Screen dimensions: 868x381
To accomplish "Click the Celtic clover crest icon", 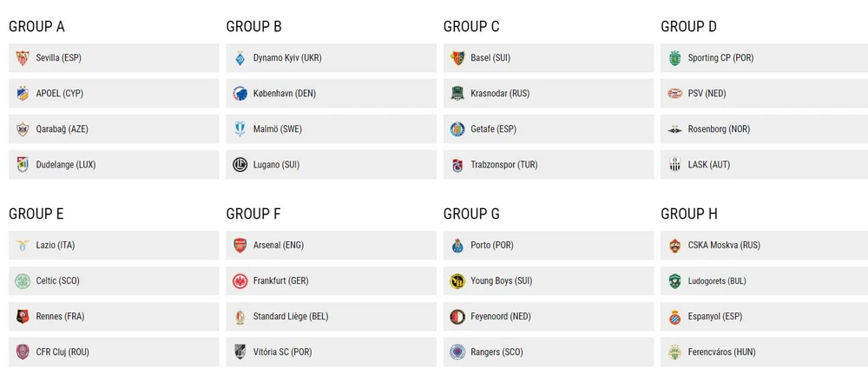I will (x=23, y=281).
